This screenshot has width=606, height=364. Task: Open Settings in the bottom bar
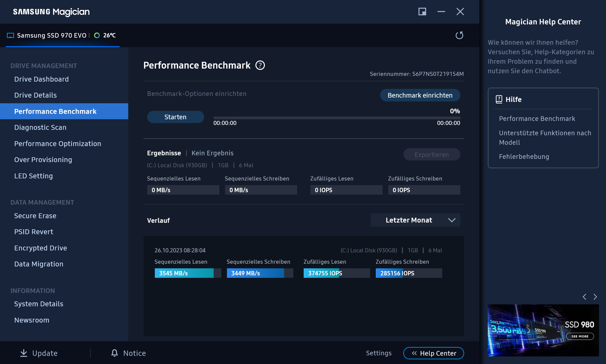click(x=379, y=353)
